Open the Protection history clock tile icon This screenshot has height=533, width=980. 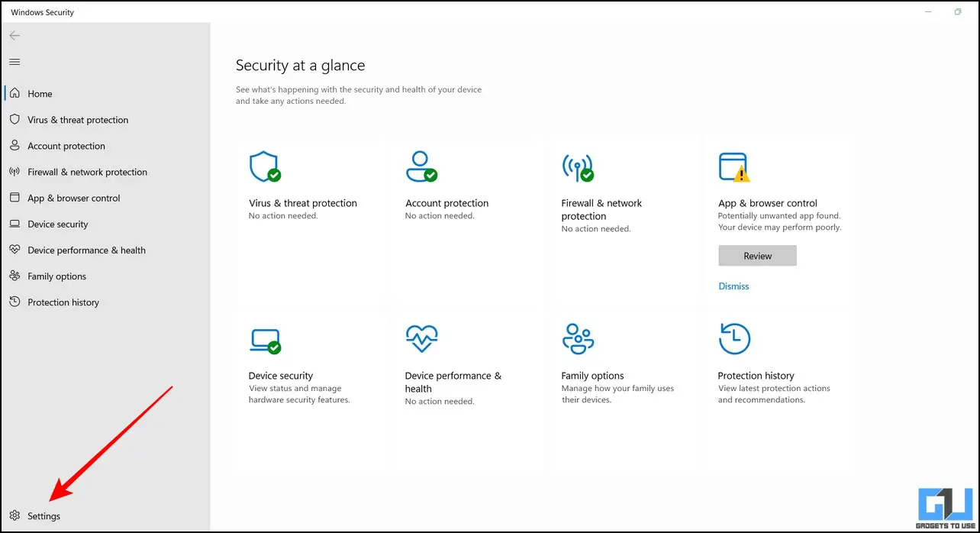(x=735, y=338)
